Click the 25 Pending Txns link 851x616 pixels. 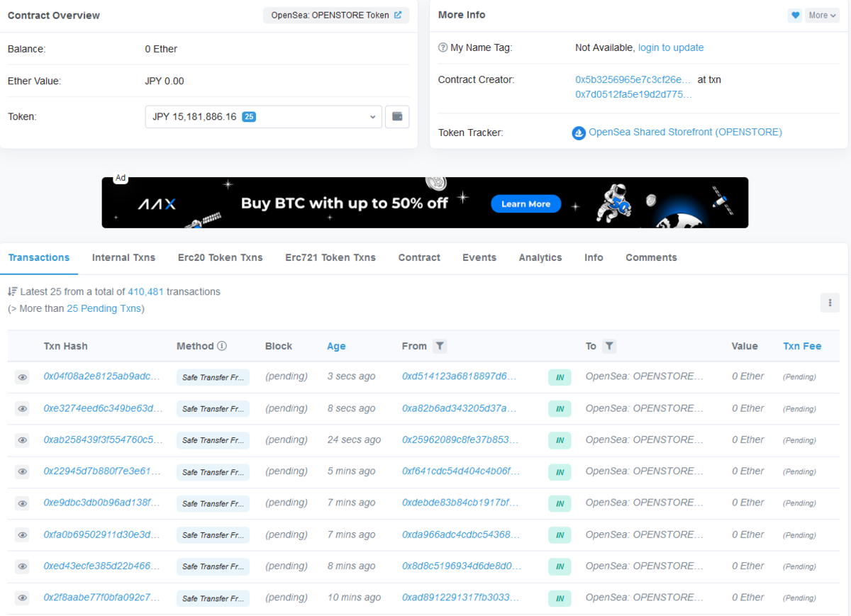pyautogui.click(x=104, y=308)
